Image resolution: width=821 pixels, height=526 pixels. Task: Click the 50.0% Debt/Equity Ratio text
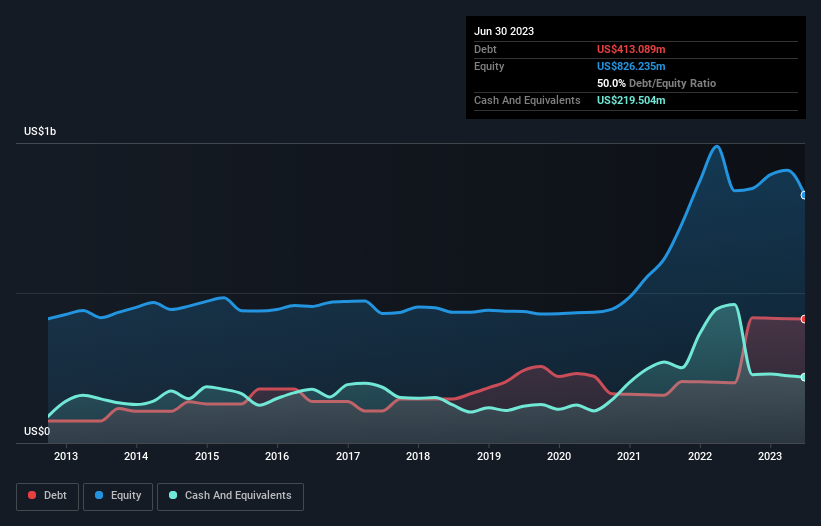point(656,83)
